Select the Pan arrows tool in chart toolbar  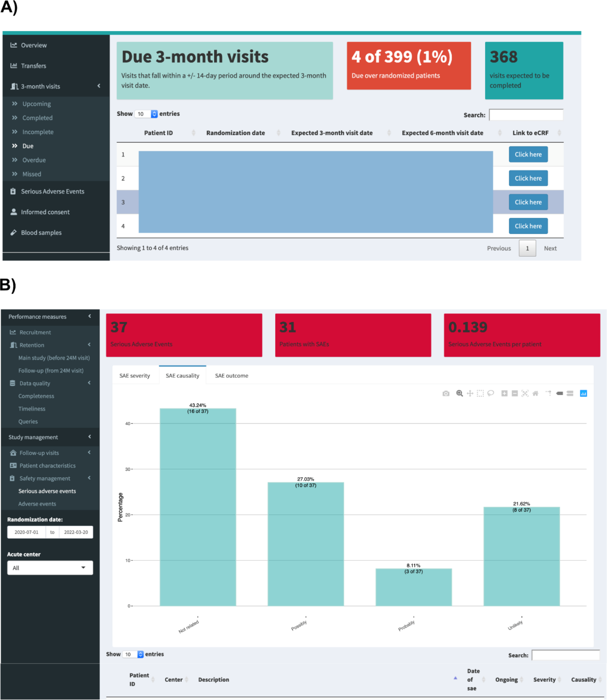click(x=470, y=393)
